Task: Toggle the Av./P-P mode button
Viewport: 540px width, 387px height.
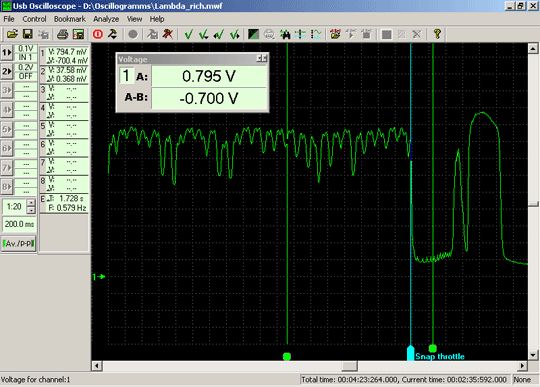Action: point(19,243)
